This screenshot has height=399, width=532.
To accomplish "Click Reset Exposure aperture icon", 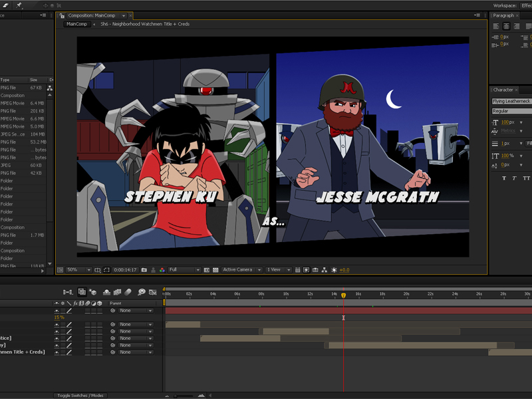I will pos(334,270).
